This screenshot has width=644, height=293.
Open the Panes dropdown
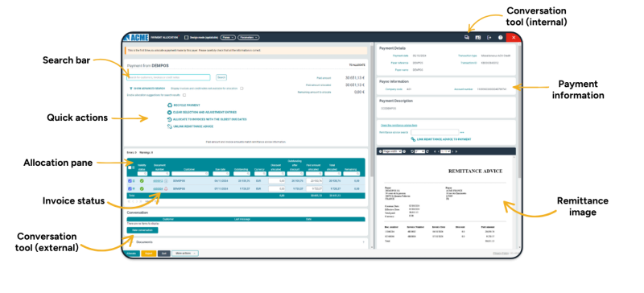[x=228, y=37]
